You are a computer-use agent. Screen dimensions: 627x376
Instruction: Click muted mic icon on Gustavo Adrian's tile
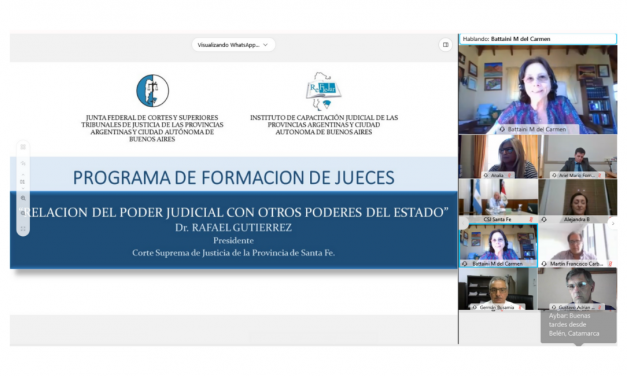[599, 307]
